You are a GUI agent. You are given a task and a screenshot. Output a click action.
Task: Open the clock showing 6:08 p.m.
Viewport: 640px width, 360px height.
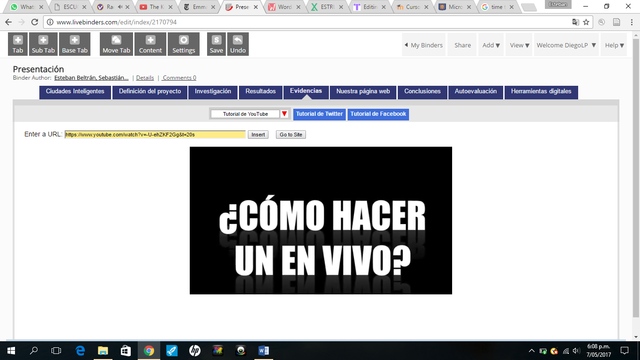598,351
